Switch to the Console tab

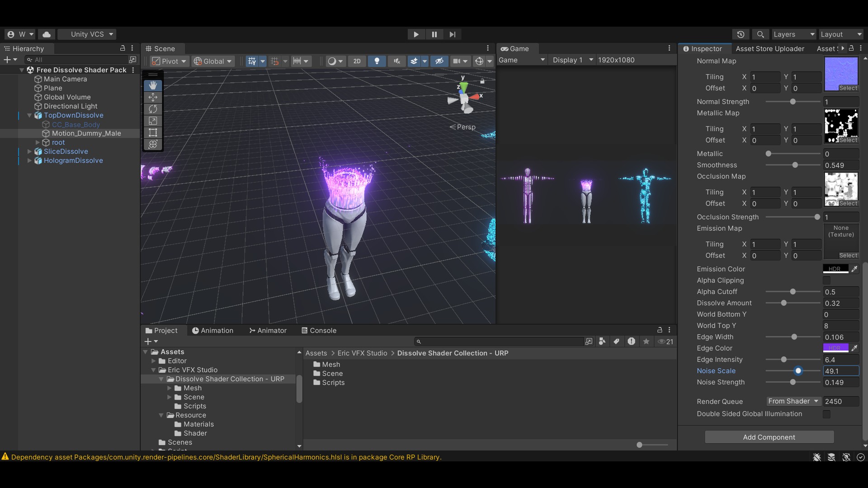pos(319,330)
